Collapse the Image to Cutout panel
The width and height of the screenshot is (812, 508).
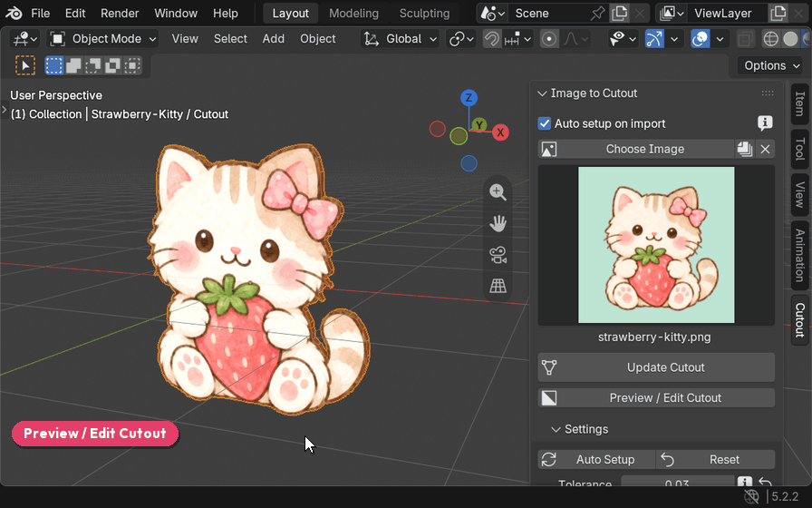point(542,93)
